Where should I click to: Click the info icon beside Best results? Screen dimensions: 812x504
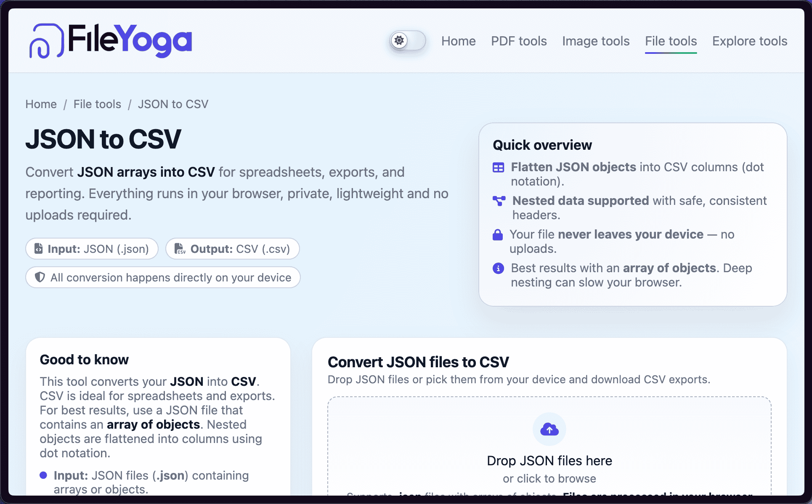pyautogui.click(x=498, y=268)
